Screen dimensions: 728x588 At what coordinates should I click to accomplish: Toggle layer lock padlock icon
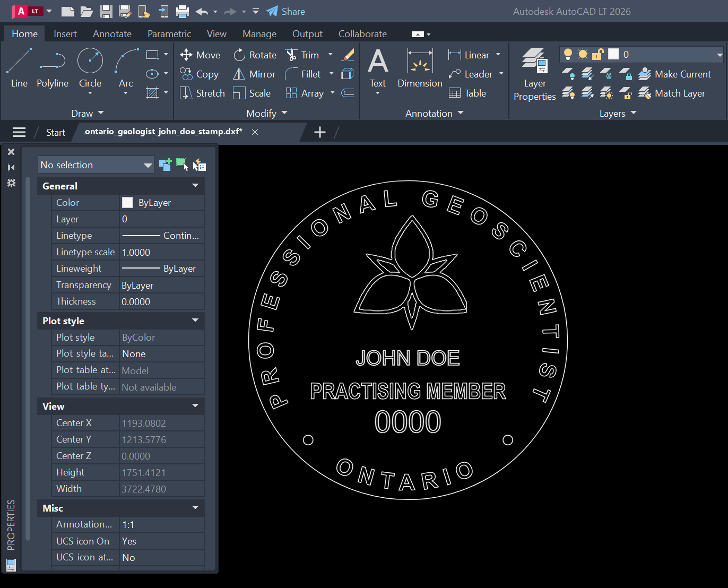pos(598,54)
